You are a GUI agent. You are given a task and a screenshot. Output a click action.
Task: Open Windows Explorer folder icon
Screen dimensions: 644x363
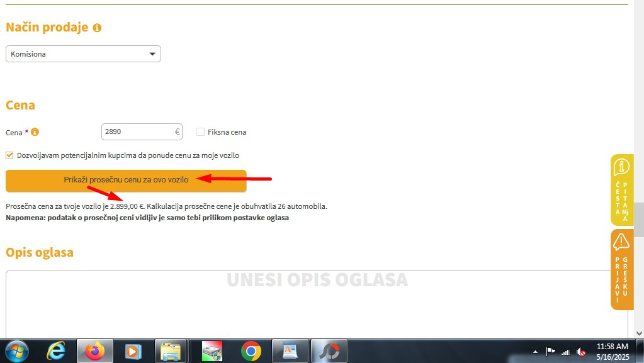coord(171,352)
